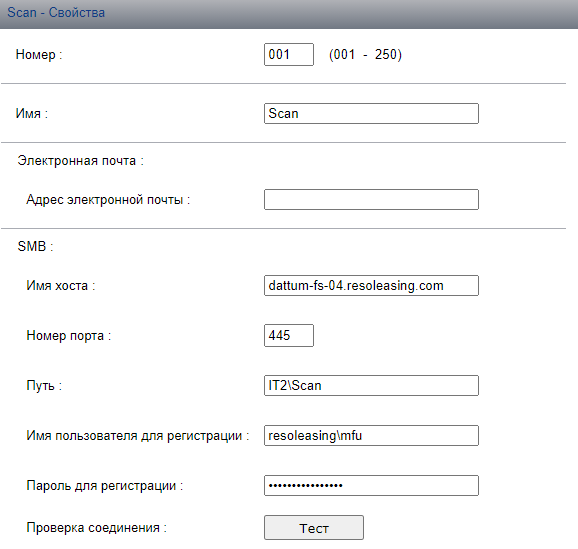Image resolution: width=578 pixels, height=549 pixels.
Task: Click the empty Адрес электронной почты field
Action: tap(371, 199)
